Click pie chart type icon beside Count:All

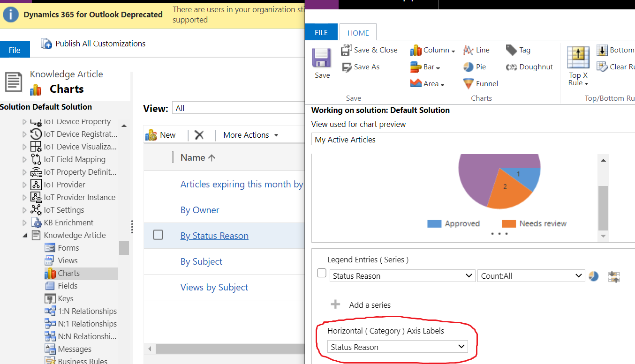tap(594, 276)
